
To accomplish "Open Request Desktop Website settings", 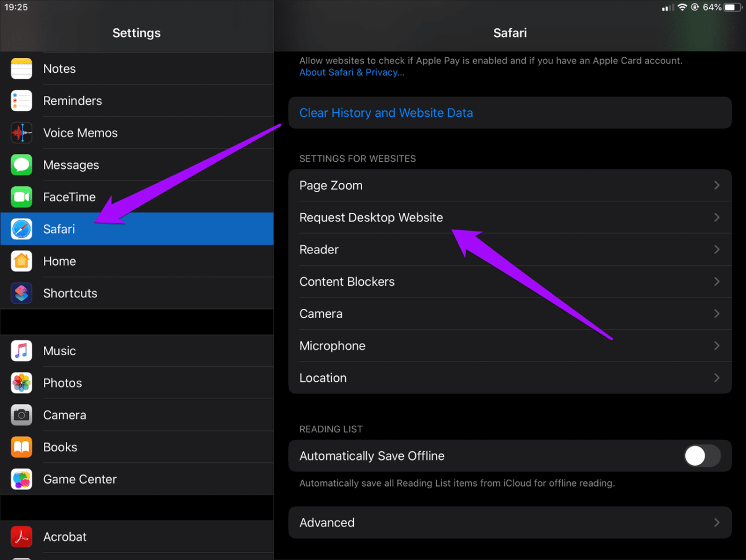I will [371, 218].
